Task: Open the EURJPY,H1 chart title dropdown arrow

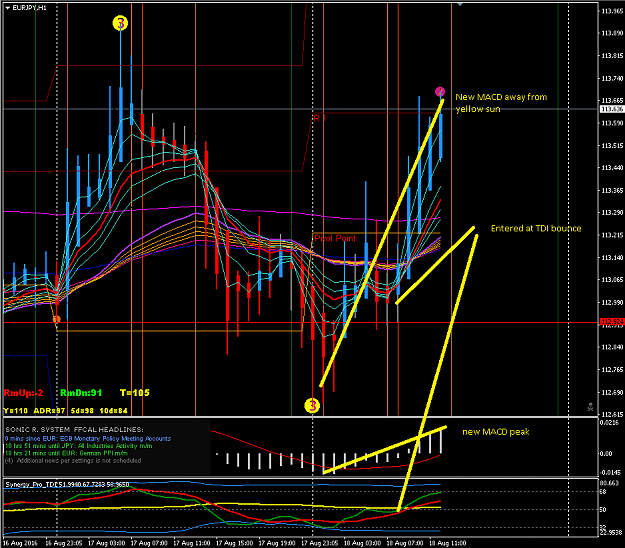Action: (7, 8)
